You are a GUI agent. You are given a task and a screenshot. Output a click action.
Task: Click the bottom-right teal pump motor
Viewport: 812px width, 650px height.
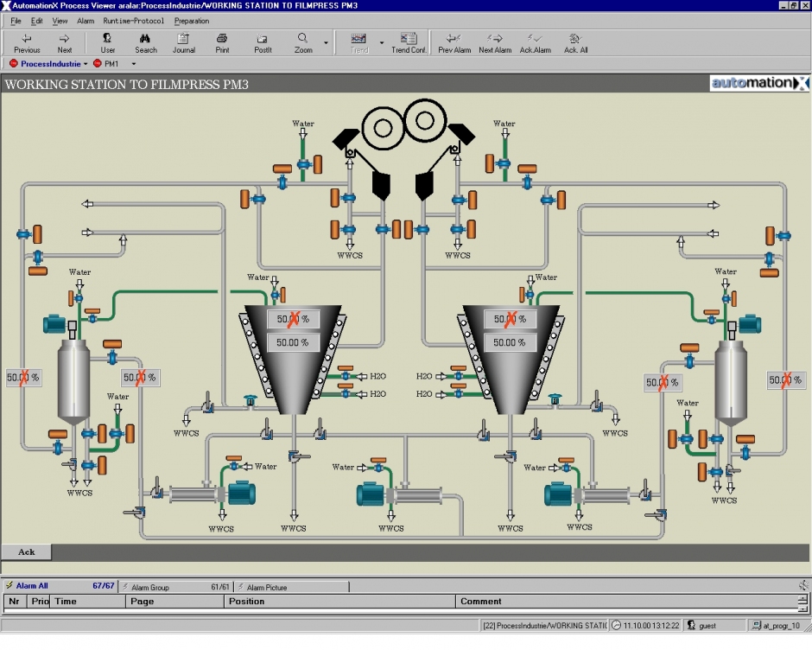[x=558, y=494]
